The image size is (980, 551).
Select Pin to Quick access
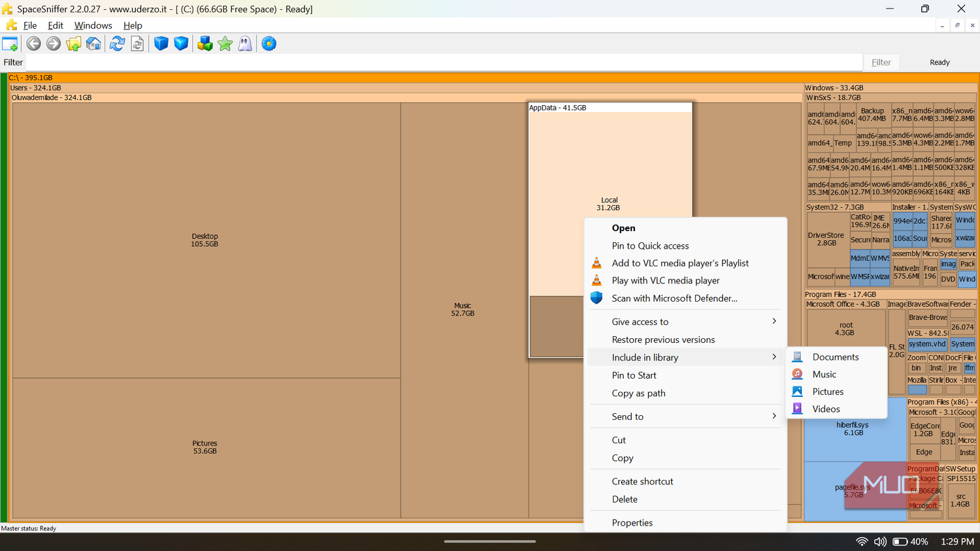(685, 245)
